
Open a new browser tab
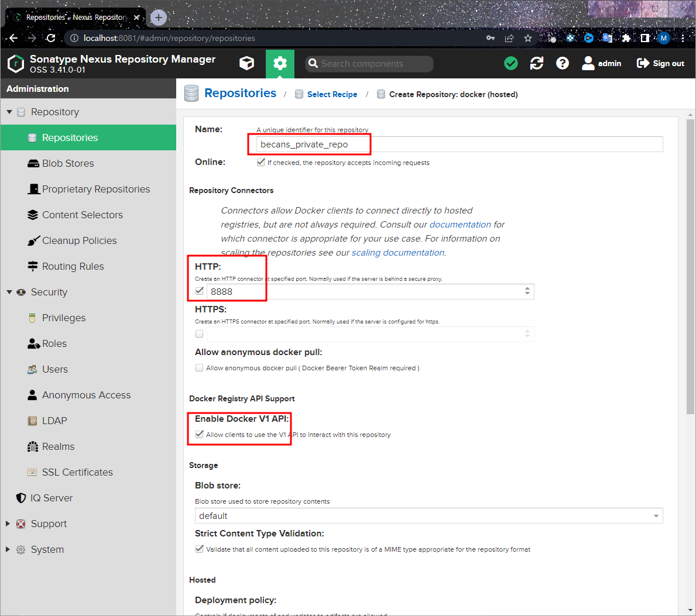159,18
